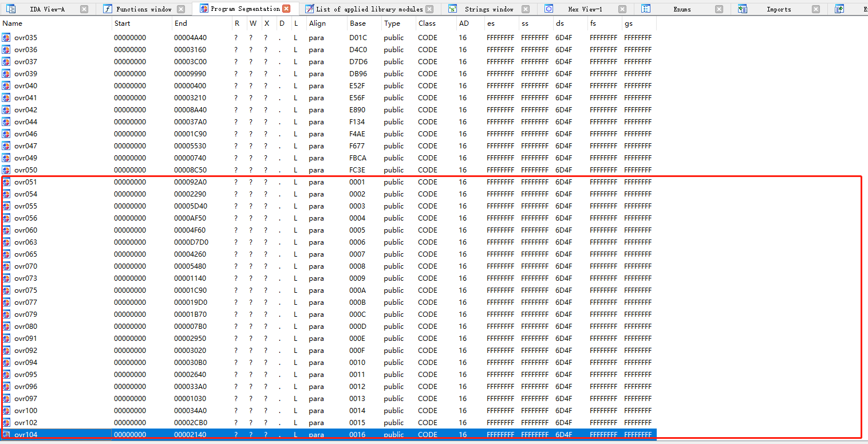Close List of applied library modules tab

coord(429,9)
